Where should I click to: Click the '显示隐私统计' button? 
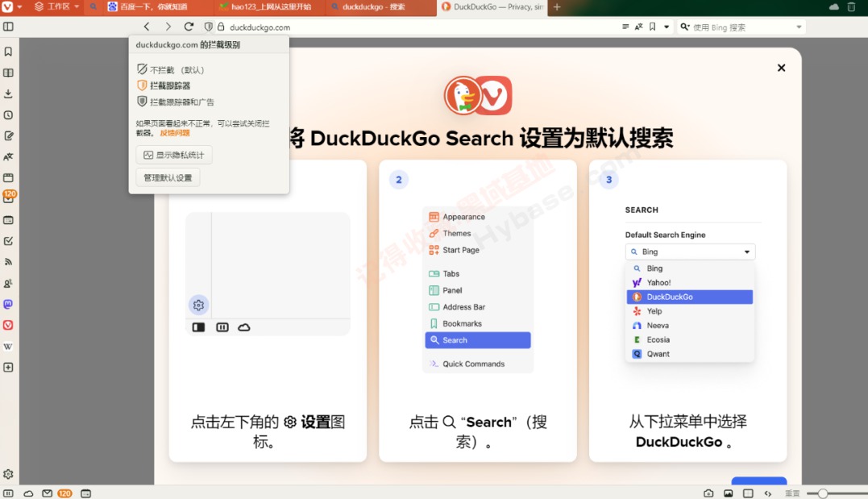tap(174, 155)
